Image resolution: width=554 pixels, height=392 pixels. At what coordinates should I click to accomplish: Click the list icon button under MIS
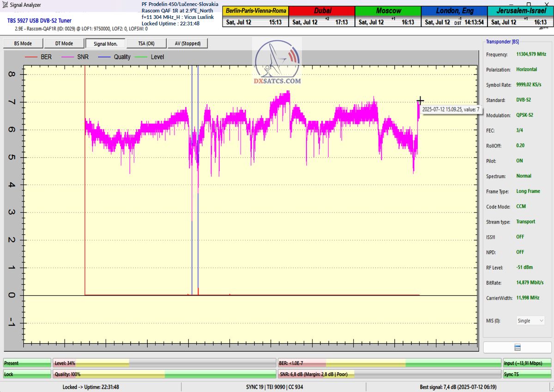[517, 347]
